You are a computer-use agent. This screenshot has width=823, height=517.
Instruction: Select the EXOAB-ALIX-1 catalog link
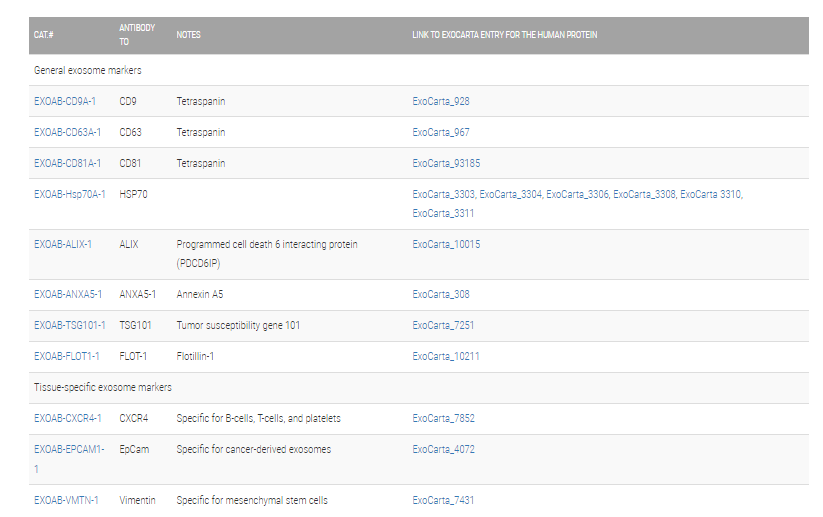(x=63, y=244)
